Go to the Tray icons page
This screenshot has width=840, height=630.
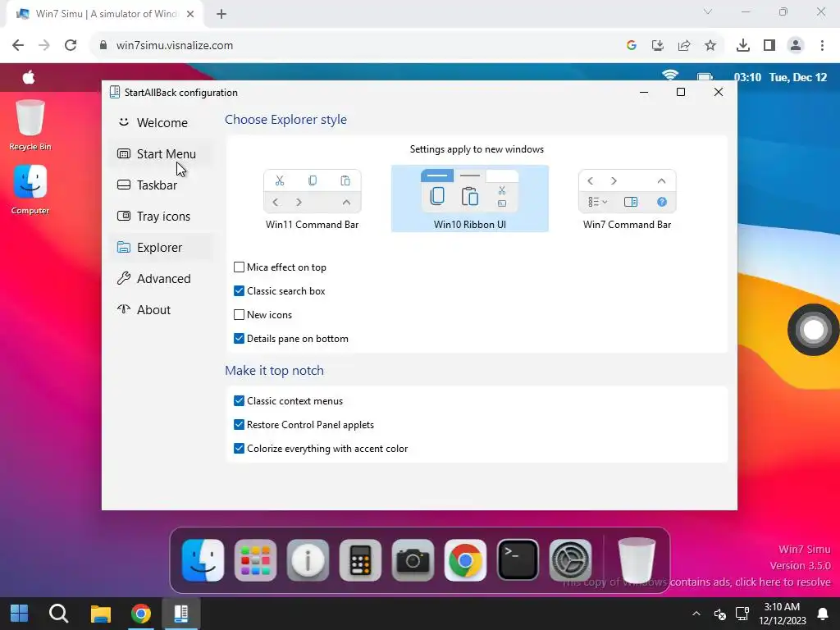pyautogui.click(x=161, y=217)
